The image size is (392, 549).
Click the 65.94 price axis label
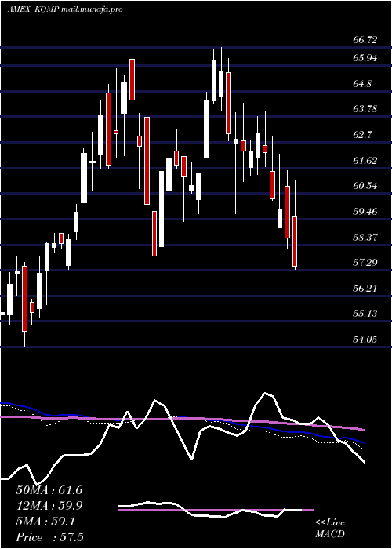pos(365,58)
